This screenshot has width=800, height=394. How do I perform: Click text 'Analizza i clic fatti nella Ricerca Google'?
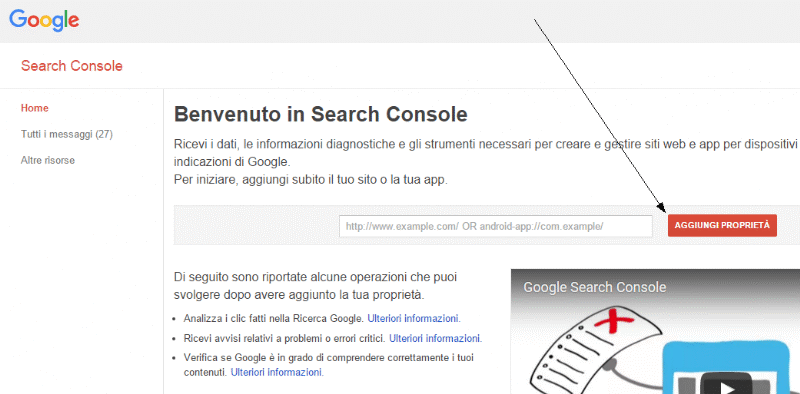click(x=274, y=318)
